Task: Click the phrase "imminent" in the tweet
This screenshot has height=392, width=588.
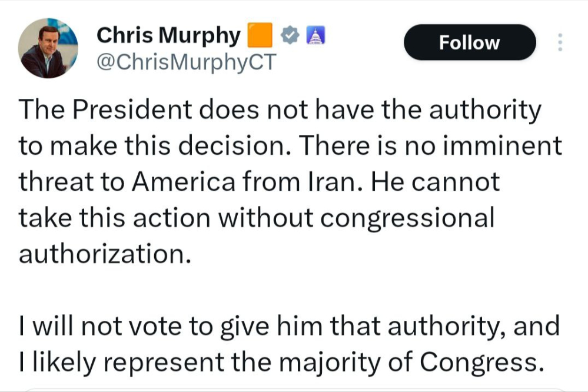Action: (503, 145)
